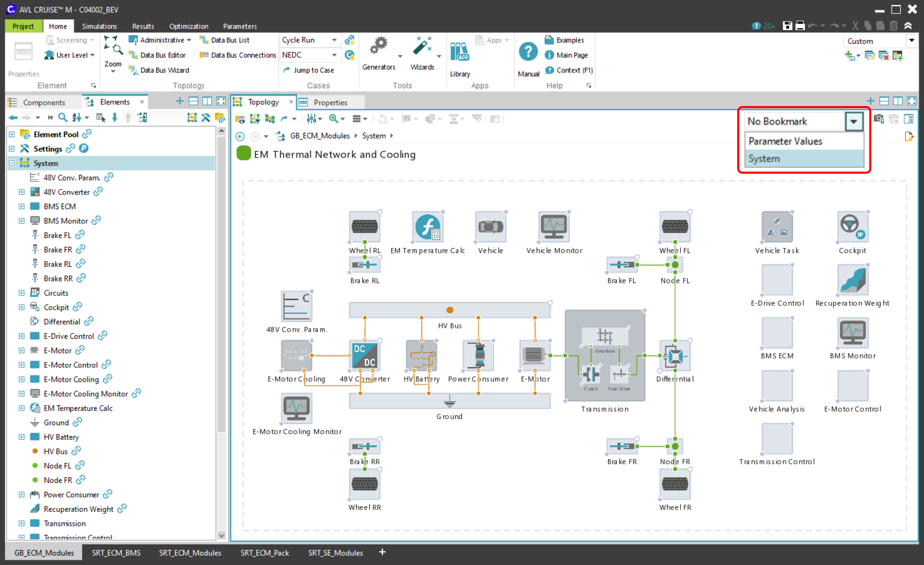The height and width of the screenshot is (565, 924).
Task: Select the 48V Converter block in topology
Action: click(x=364, y=356)
